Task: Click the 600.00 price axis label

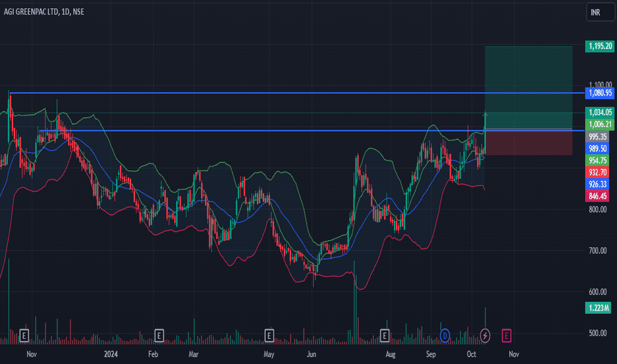Action: point(597,292)
